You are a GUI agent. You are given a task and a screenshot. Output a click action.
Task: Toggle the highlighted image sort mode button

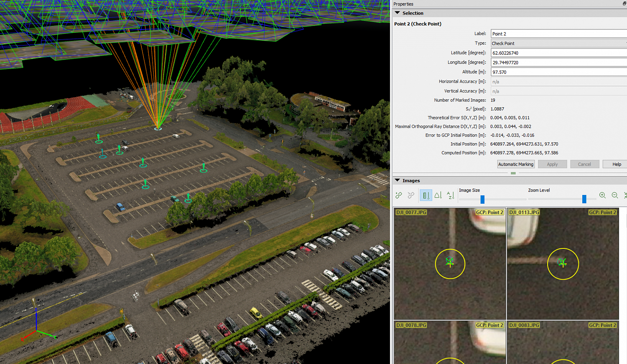[426, 195]
